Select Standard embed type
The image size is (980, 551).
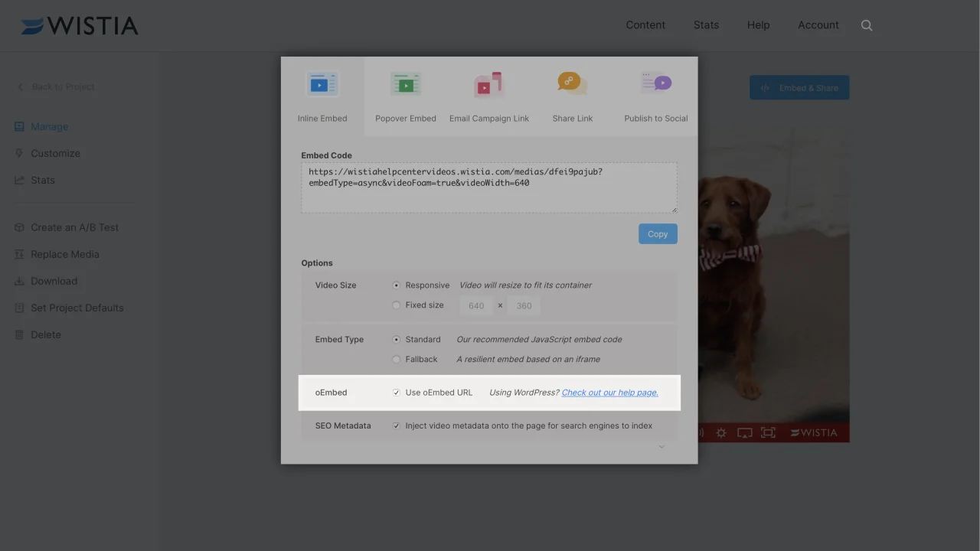pyautogui.click(x=396, y=340)
